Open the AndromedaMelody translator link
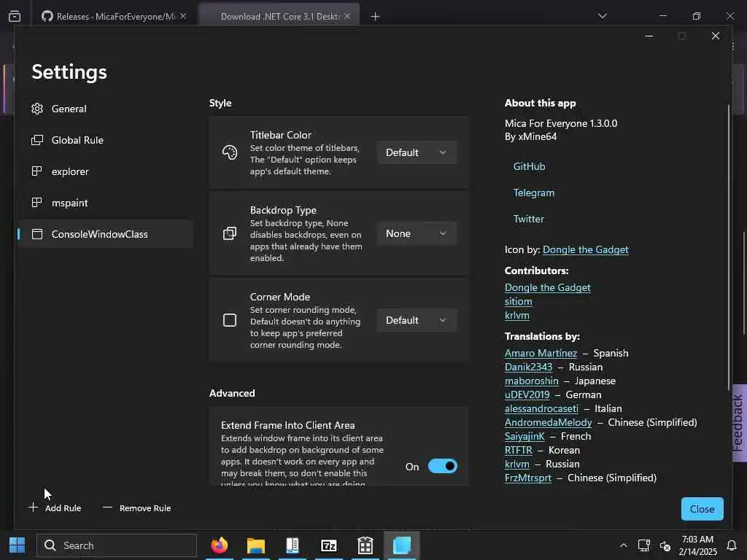747x560 pixels. (x=548, y=422)
